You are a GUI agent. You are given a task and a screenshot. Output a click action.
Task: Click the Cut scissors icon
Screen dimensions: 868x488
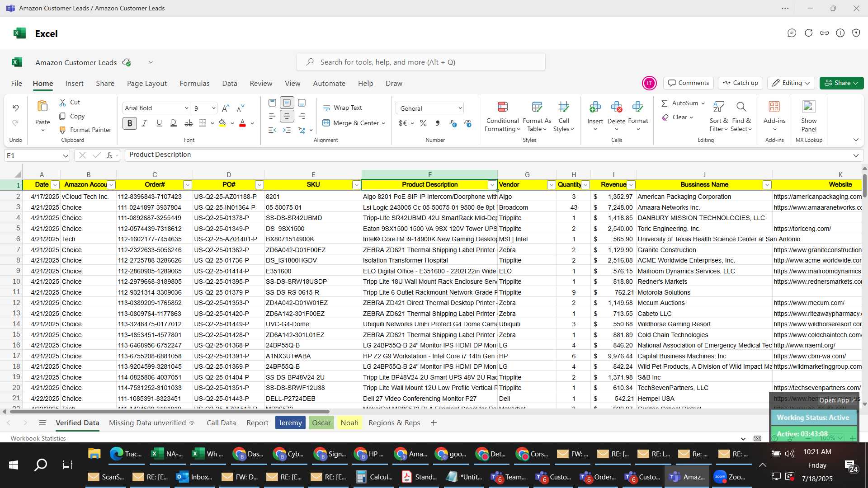coord(63,103)
